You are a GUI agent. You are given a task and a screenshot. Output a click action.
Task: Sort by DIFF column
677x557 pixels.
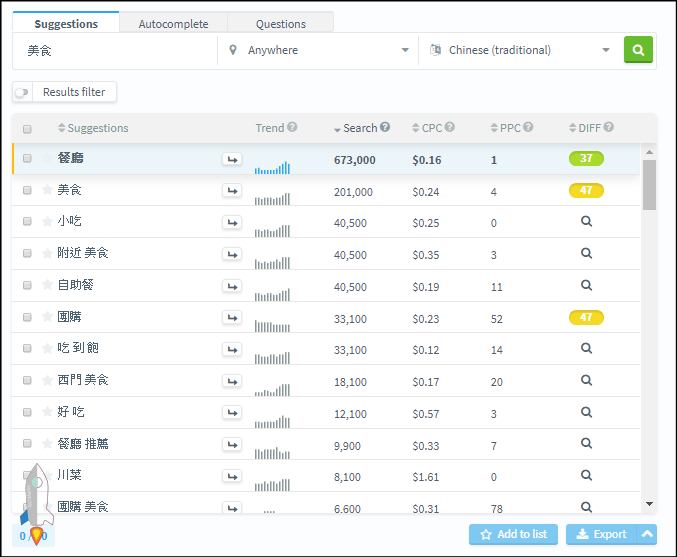click(x=585, y=128)
